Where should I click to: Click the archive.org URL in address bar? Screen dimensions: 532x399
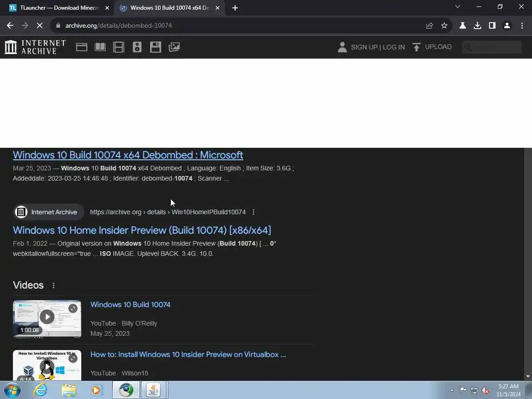click(118, 25)
